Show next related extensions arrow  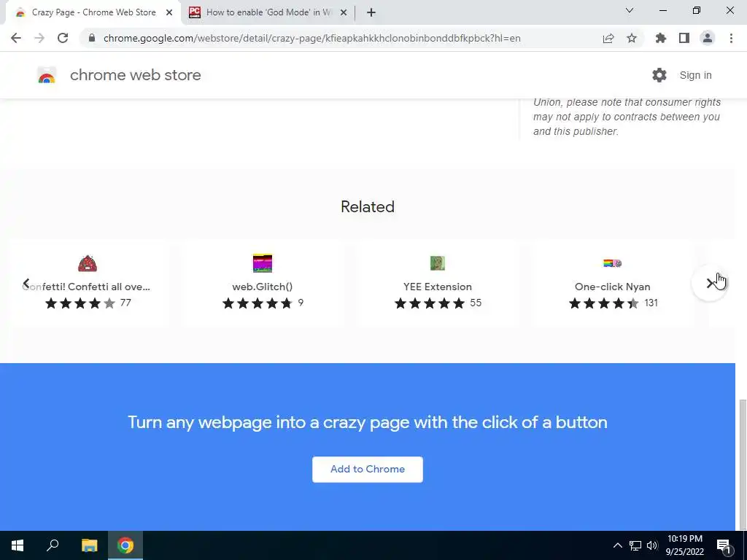[x=709, y=284]
